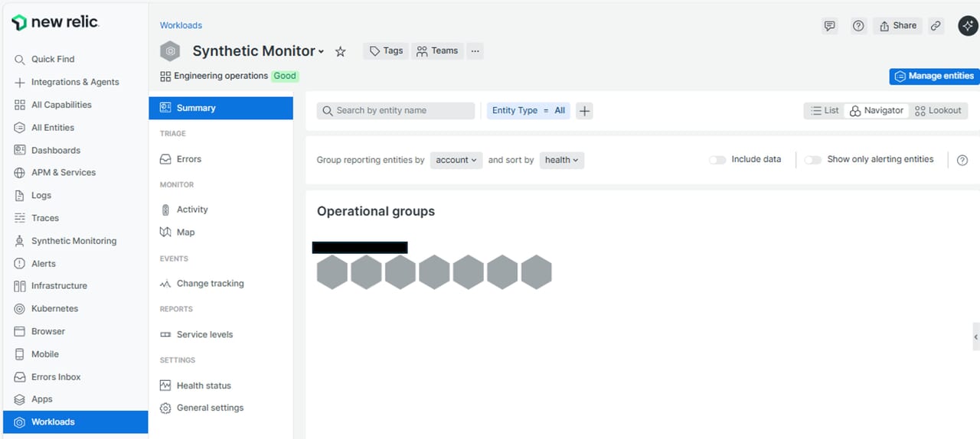Screen dimensions: 980x439
Task: Favorite the workload with the star icon
Action: [341, 51]
